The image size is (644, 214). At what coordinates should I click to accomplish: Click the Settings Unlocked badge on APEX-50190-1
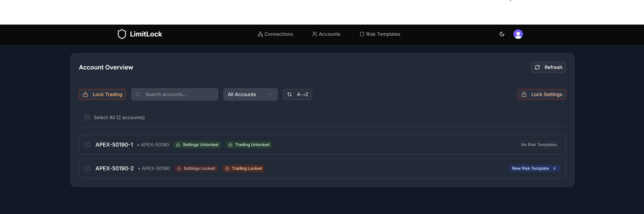click(x=197, y=145)
